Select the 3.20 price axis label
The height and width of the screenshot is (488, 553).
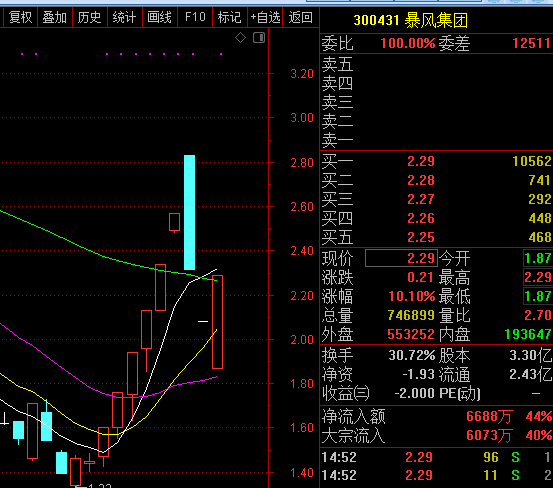302,74
